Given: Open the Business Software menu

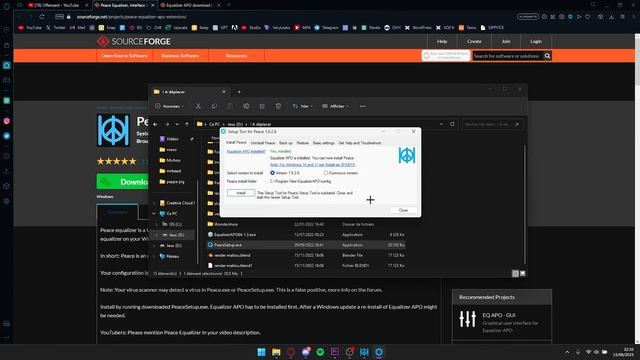Looking at the screenshot, I should tap(180, 56).
